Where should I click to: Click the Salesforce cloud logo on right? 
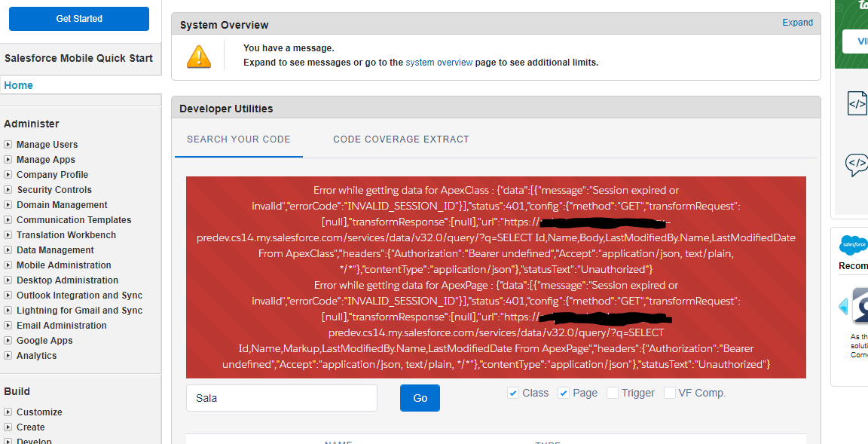pyautogui.click(x=853, y=244)
